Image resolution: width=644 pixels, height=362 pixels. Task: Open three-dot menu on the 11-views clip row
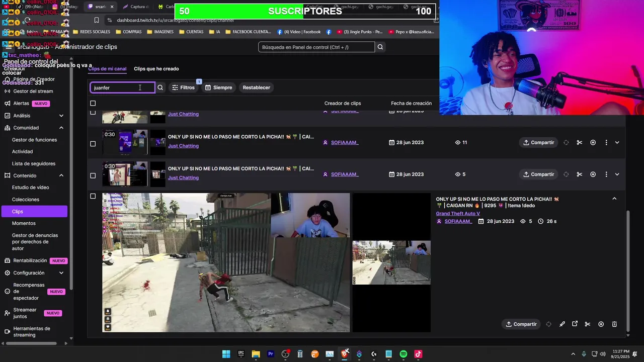tap(606, 142)
